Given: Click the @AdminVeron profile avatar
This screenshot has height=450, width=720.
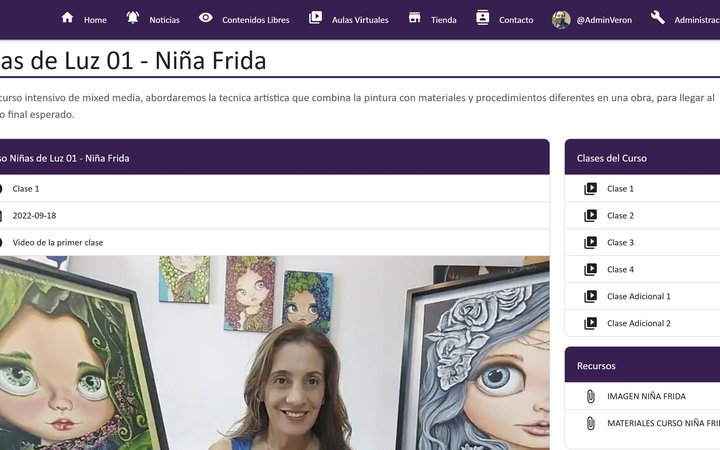Looking at the screenshot, I should tap(561, 20).
